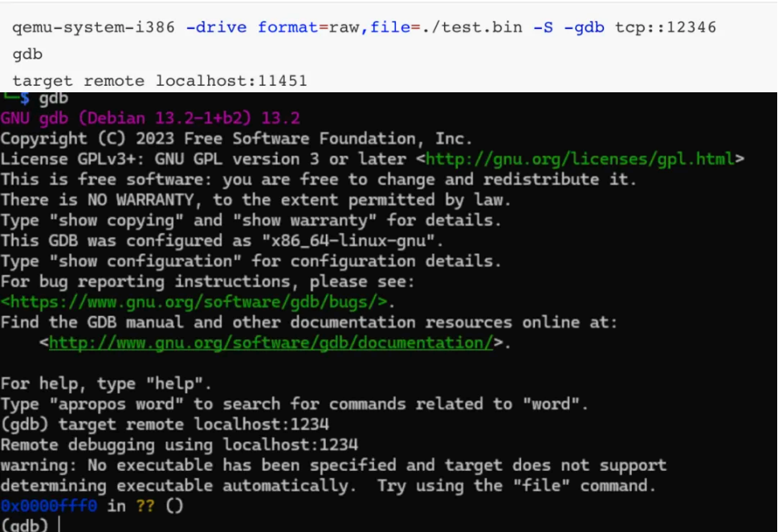Click the 'format=raw,file=./test.bin' argument text
The height and width of the screenshot is (532, 778).
tap(390, 27)
